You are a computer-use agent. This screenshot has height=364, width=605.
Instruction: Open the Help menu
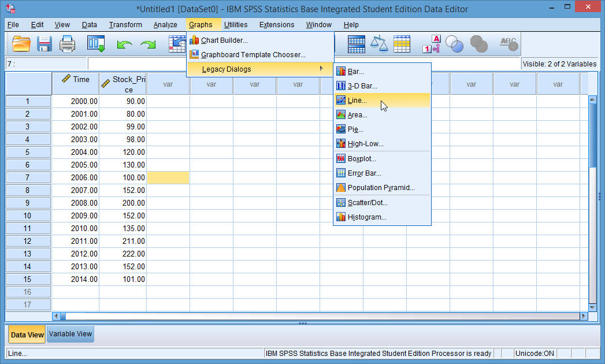tap(351, 25)
